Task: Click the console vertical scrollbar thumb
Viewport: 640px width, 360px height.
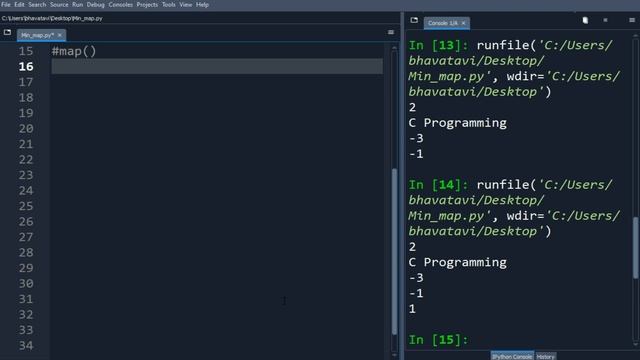Action: tap(636, 248)
